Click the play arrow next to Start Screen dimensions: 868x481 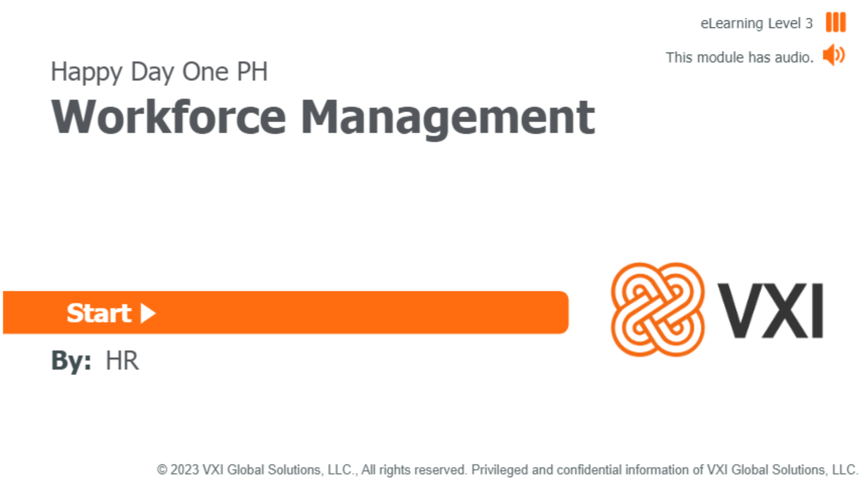point(148,313)
